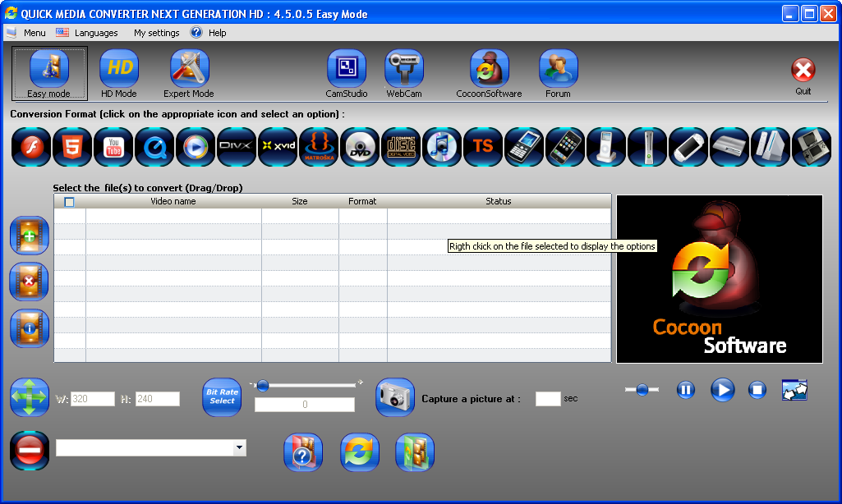This screenshot has height=504, width=842.
Task: Open Expert Mode
Action: 188,74
